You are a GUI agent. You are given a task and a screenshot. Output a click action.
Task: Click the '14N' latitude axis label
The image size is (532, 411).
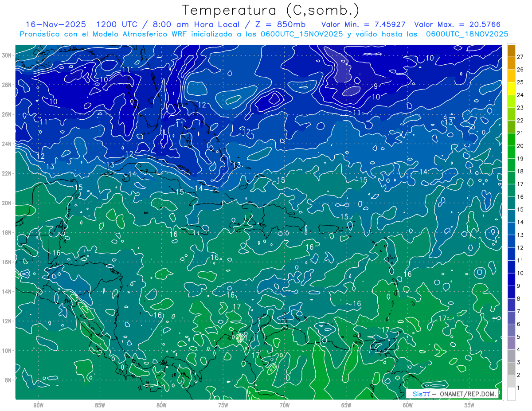coord(8,291)
